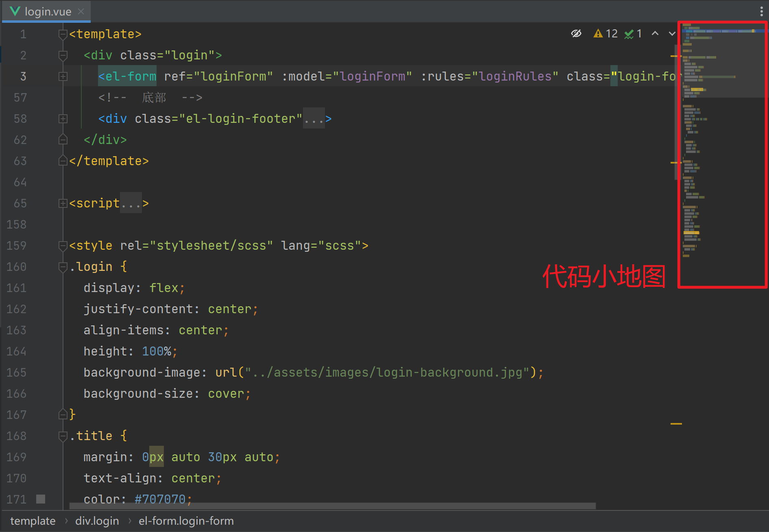Click the warning triangle showing 12 problems
The height and width of the screenshot is (532, 769).
[598, 33]
